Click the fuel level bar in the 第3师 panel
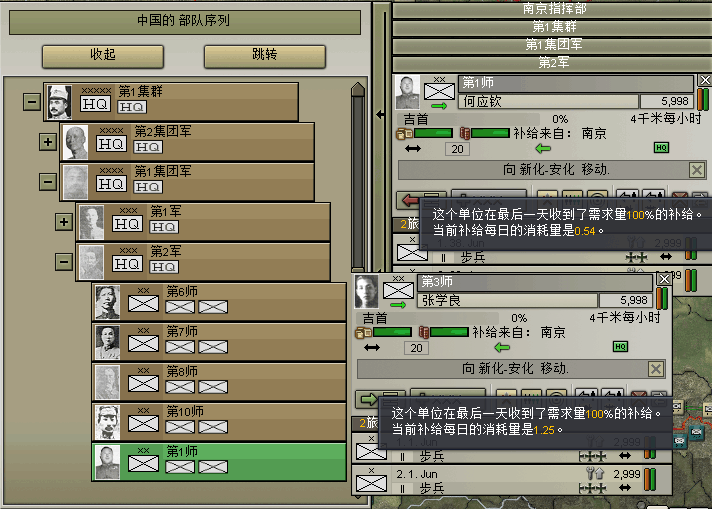The image size is (712, 509). (x=450, y=332)
